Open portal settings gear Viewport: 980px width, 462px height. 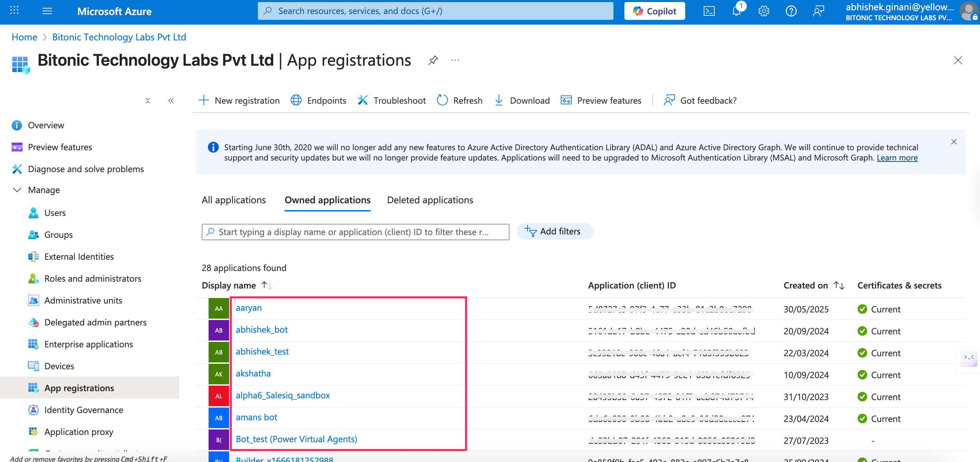point(764,11)
